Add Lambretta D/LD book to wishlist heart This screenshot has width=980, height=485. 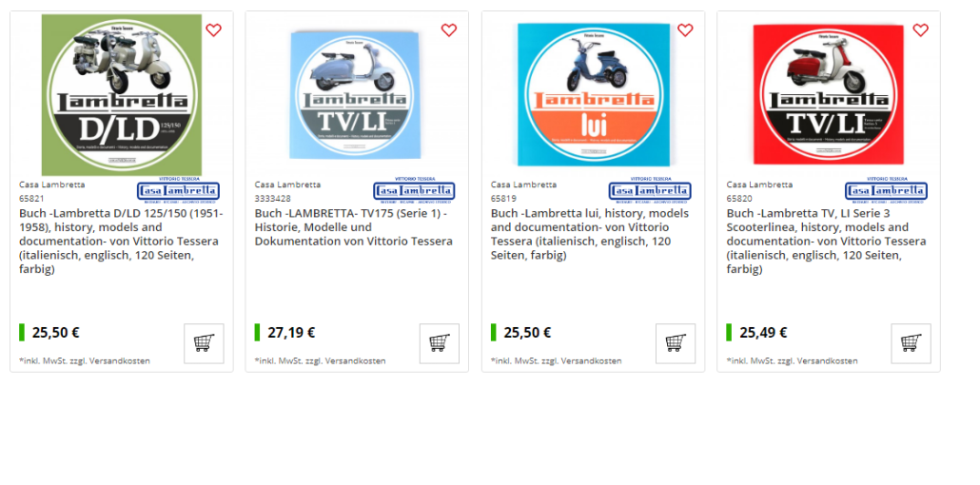pyautogui.click(x=214, y=30)
